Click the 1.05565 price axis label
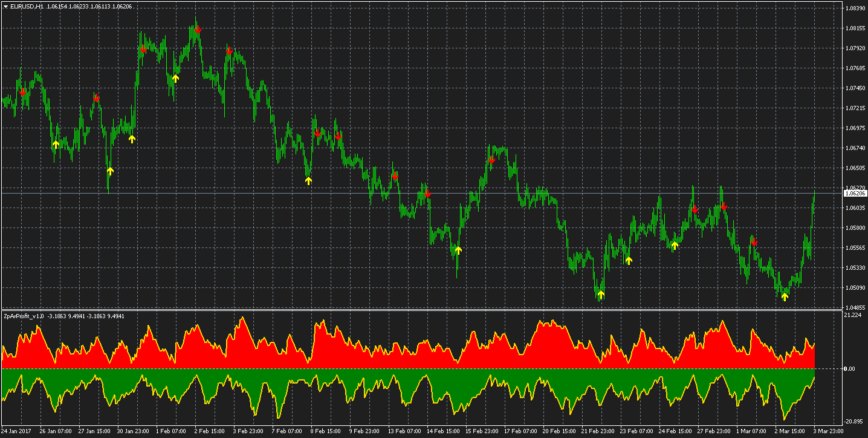Screen dimensions: 868x438 [855, 248]
